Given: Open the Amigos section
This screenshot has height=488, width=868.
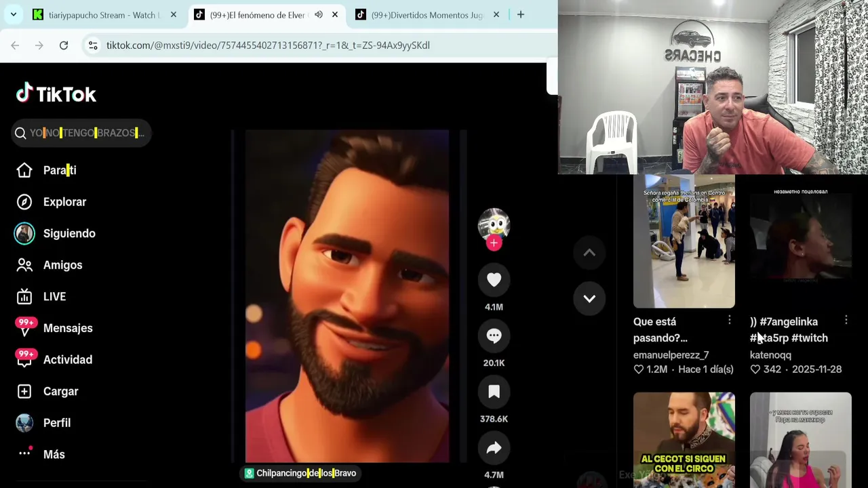Looking at the screenshot, I should [62, 265].
